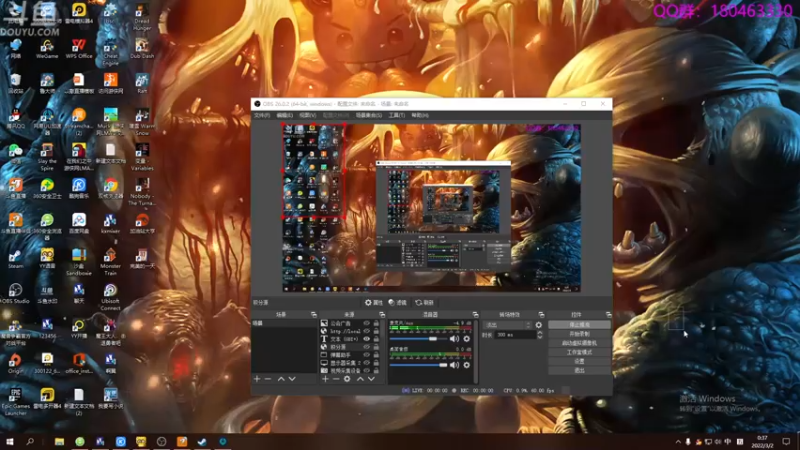Viewport: 800px width, 450px height.
Task: Select the 显示器采集 2 display capture source
Action: tap(351, 363)
